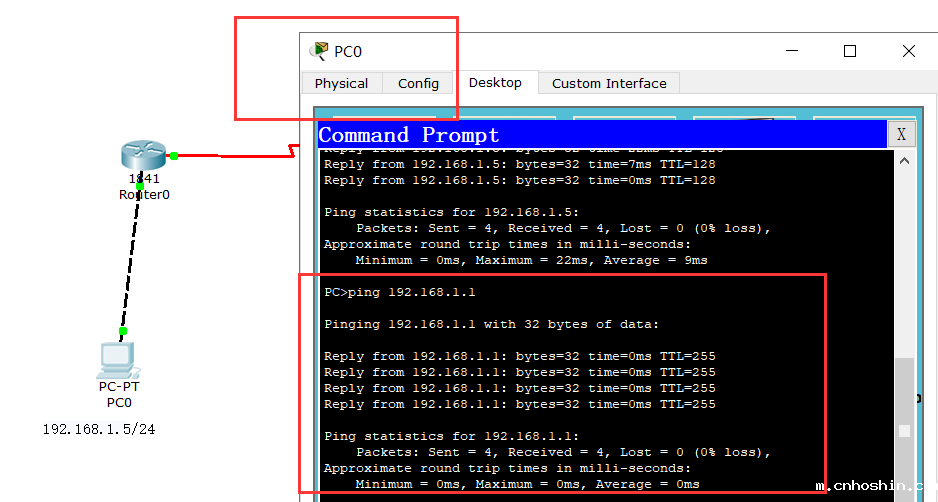Screen dimensions: 938x502
Task: Click the scrollbar up arrow in Command Prompt
Action: click(904, 161)
